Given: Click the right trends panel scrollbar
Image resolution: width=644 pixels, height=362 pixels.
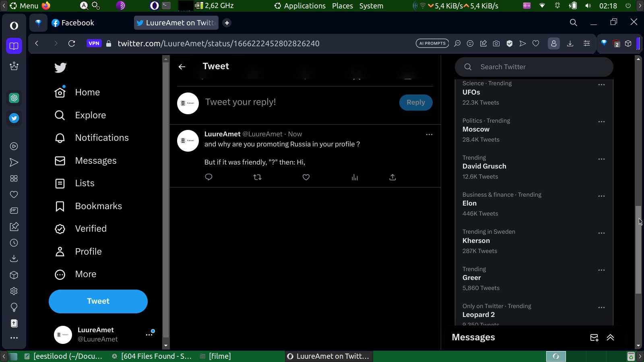Looking at the screenshot, I should pyautogui.click(x=638, y=250).
